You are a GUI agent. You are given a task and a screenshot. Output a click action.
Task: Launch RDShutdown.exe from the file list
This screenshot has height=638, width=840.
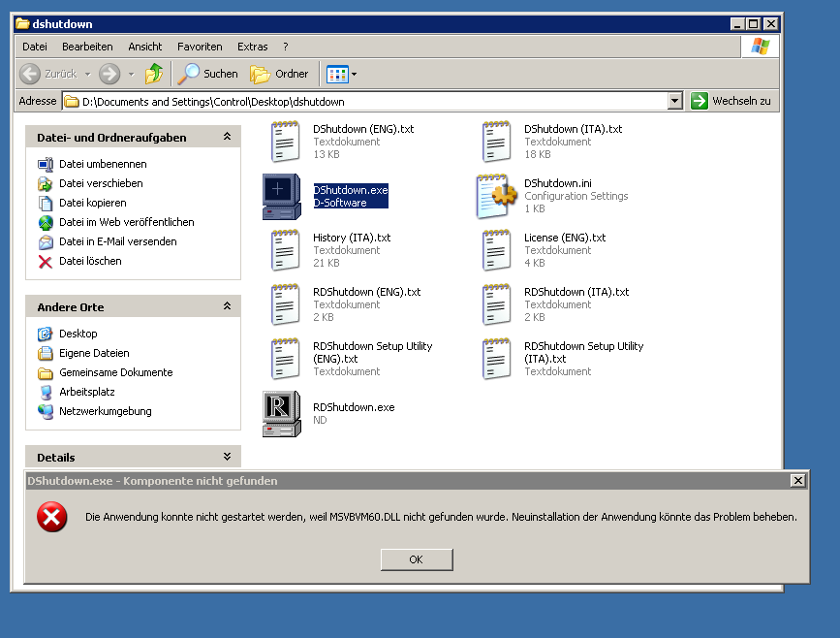click(282, 412)
